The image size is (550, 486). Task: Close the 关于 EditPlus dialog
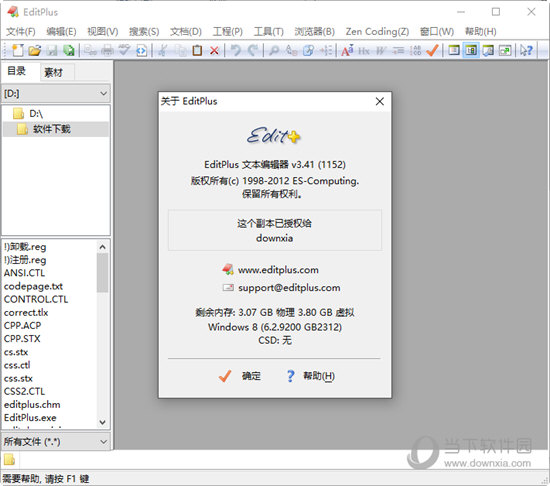coord(380,101)
